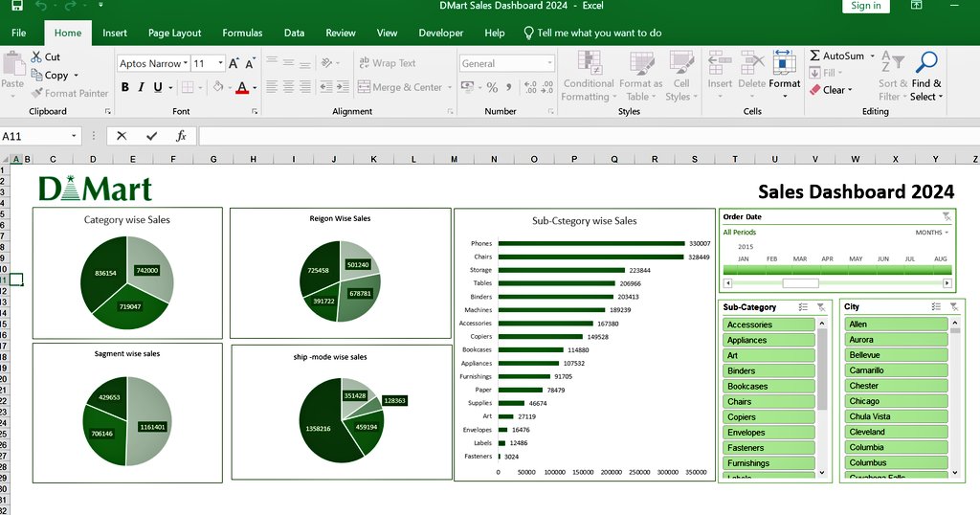Click the Sign in button
The image size is (980, 515).
point(865,6)
